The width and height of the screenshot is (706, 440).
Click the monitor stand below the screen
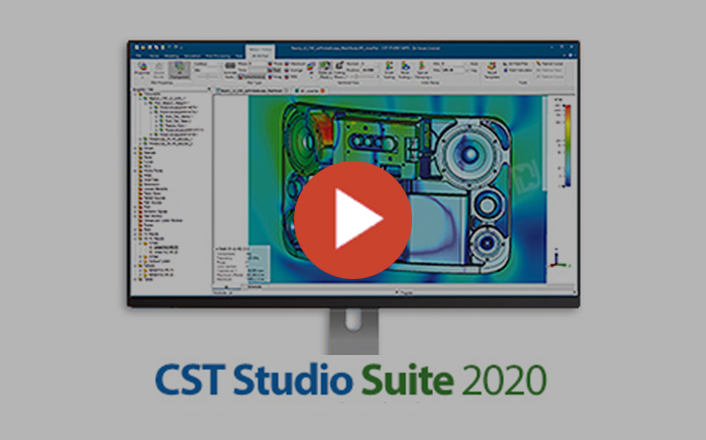coord(353,331)
